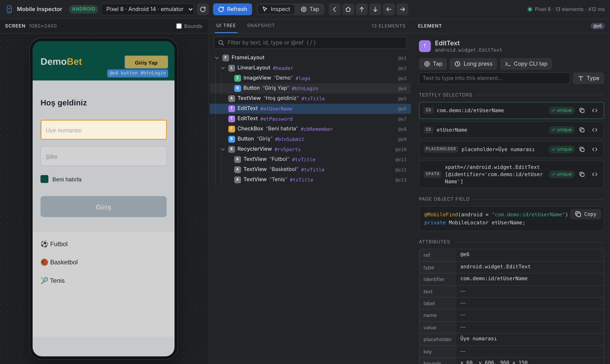The width and height of the screenshot is (610, 364).
Task: Enable the Bounds checkbox
Action: point(179,26)
